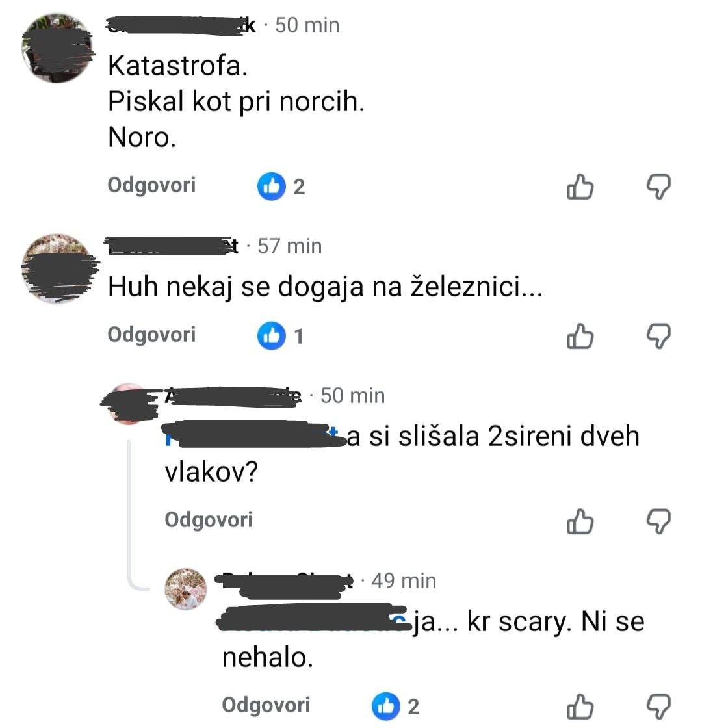
Task: Click Odgovori under "kr scary" reply
Action: [x=266, y=705]
